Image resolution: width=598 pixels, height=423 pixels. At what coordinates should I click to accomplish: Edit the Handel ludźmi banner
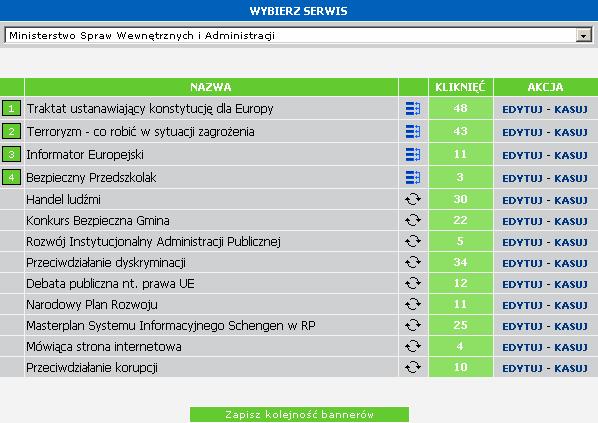point(522,200)
